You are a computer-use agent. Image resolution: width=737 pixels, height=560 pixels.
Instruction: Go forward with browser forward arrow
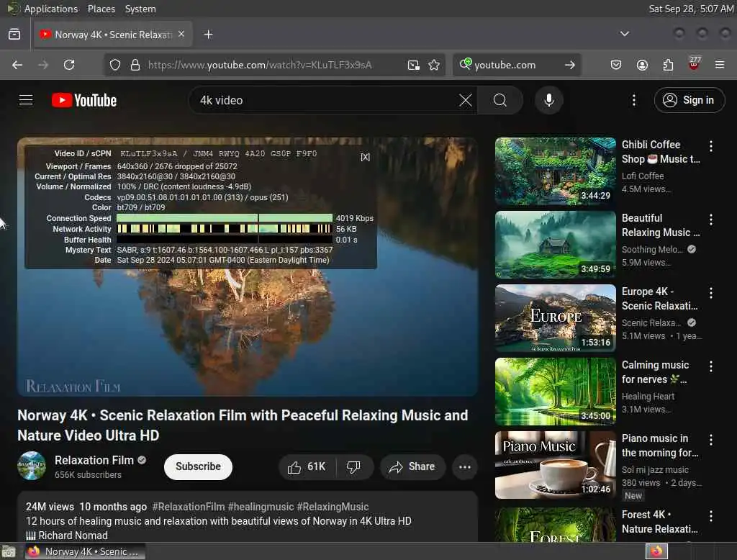click(x=43, y=65)
